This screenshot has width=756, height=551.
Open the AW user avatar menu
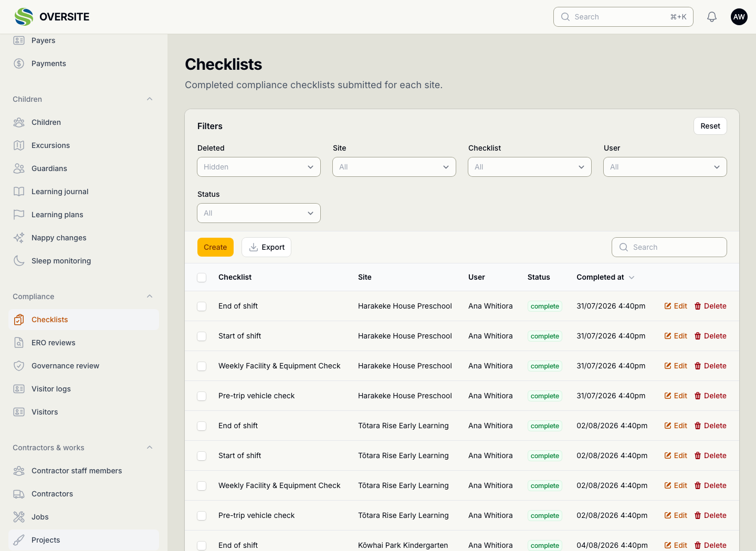click(739, 17)
